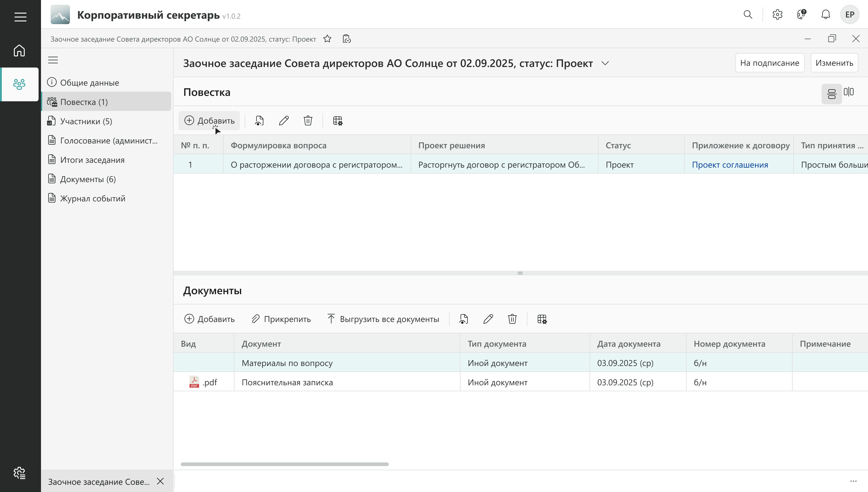This screenshot has width=868, height=492.
Task: Click the notifications bell icon
Action: (826, 14)
